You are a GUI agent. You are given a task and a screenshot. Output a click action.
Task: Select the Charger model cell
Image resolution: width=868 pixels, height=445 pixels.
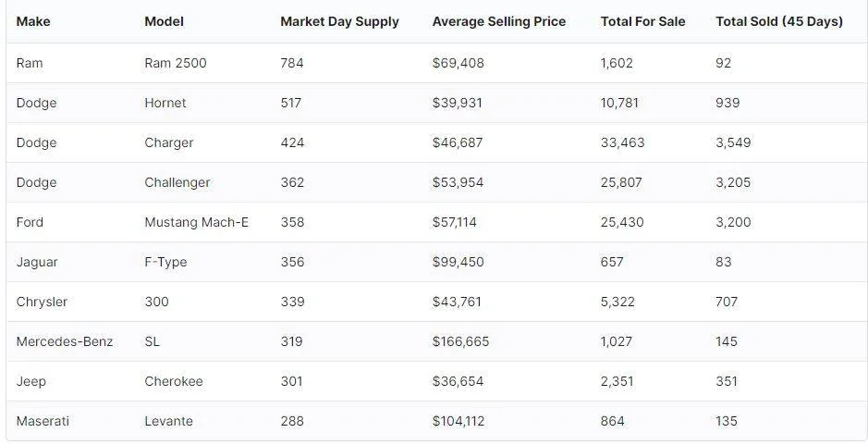coord(169,143)
